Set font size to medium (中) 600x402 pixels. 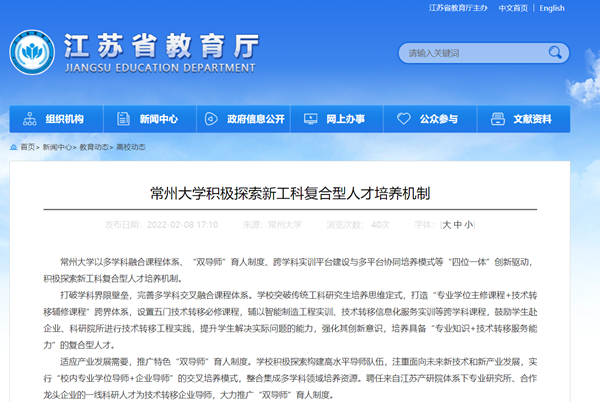point(457,226)
